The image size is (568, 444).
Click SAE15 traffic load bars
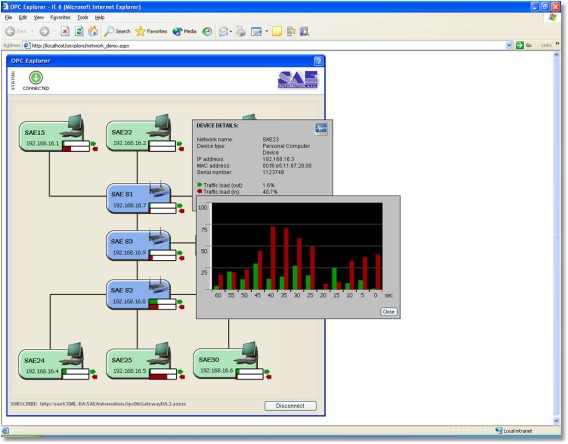pos(76,146)
